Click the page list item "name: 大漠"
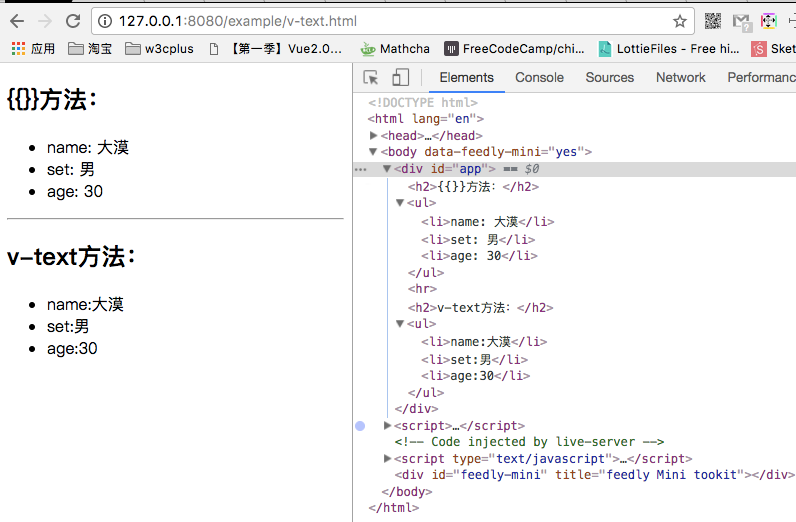 88,148
